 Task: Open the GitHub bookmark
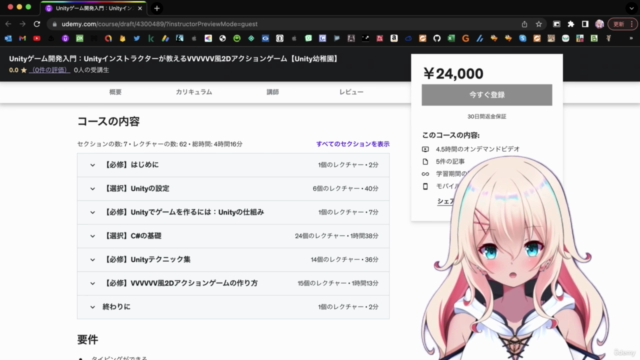437,38
